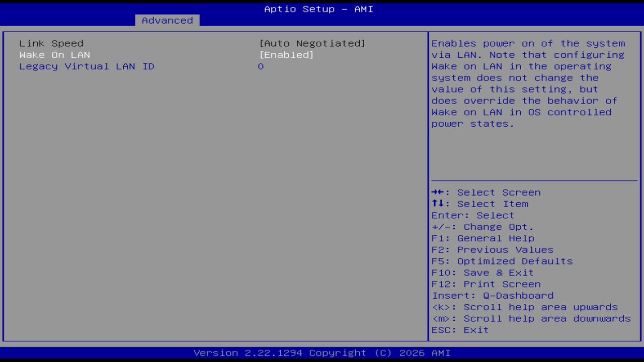Select Link Speed row in settings list

(x=51, y=43)
